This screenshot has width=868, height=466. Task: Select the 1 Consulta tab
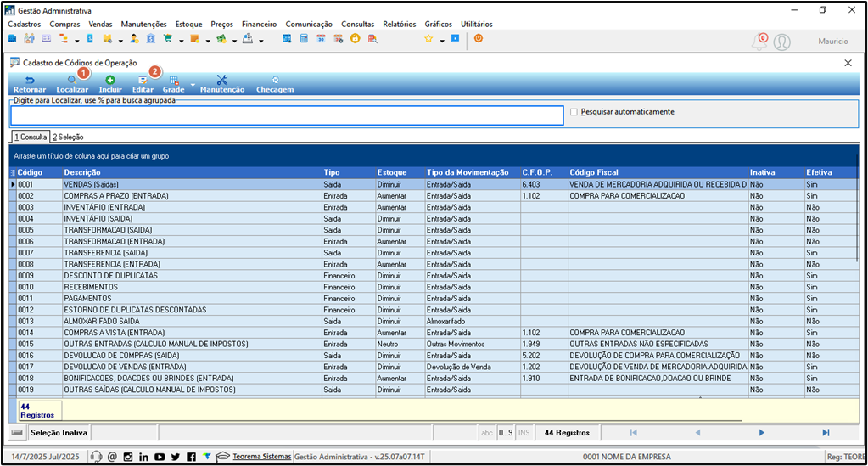click(x=31, y=137)
